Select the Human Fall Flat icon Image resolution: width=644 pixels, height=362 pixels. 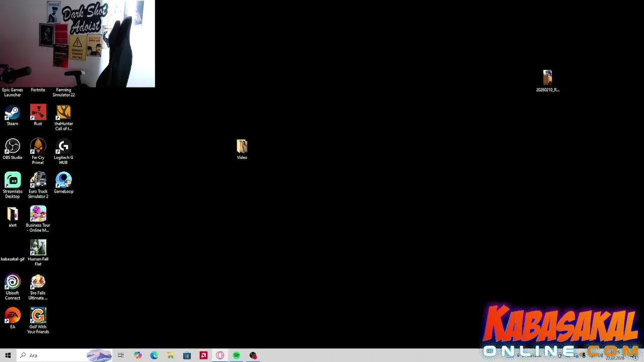click(x=38, y=248)
